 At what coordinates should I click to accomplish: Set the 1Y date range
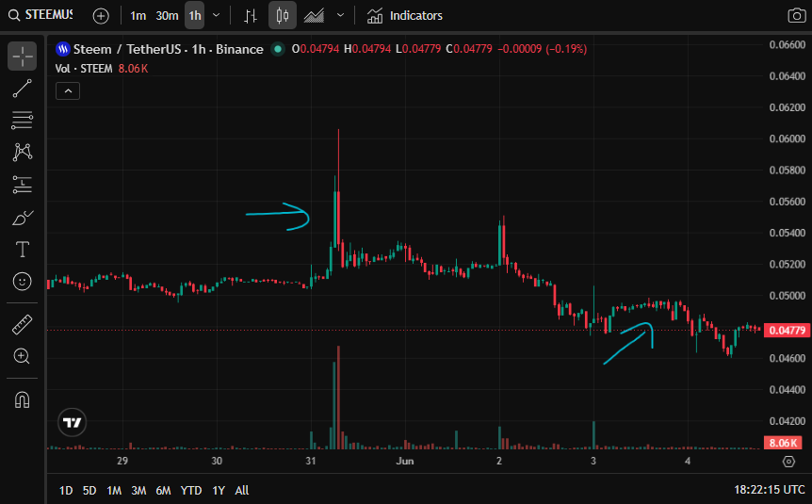click(x=219, y=490)
